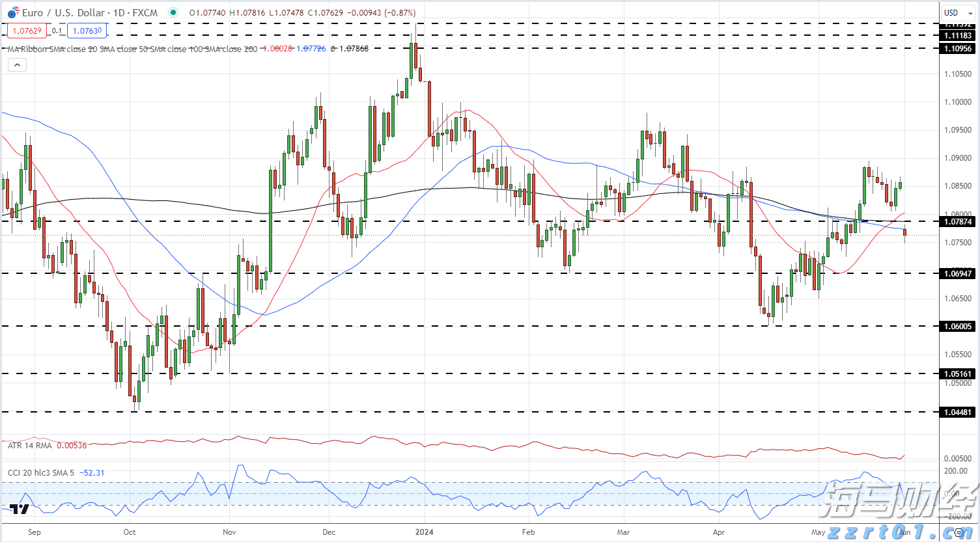Collapse the indicator legend with chevron
Image resolution: width=980 pixels, height=542 pixels.
[17, 64]
